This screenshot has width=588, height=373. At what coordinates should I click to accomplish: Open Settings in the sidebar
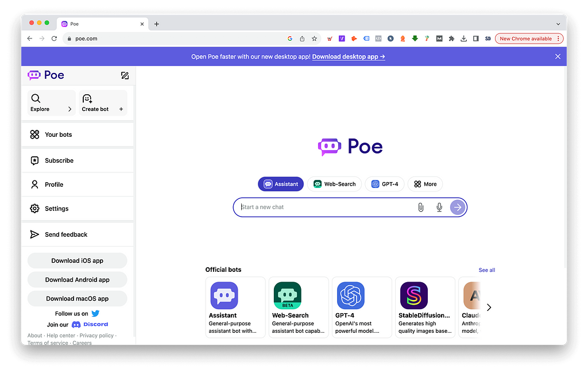tap(78, 209)
